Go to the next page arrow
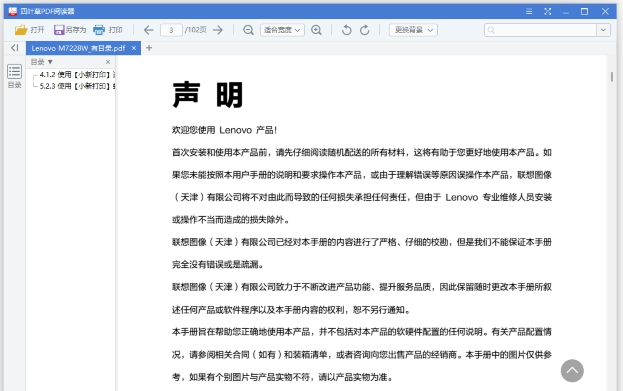This screenshot has width=623, height=391. [x=218, y=30]
